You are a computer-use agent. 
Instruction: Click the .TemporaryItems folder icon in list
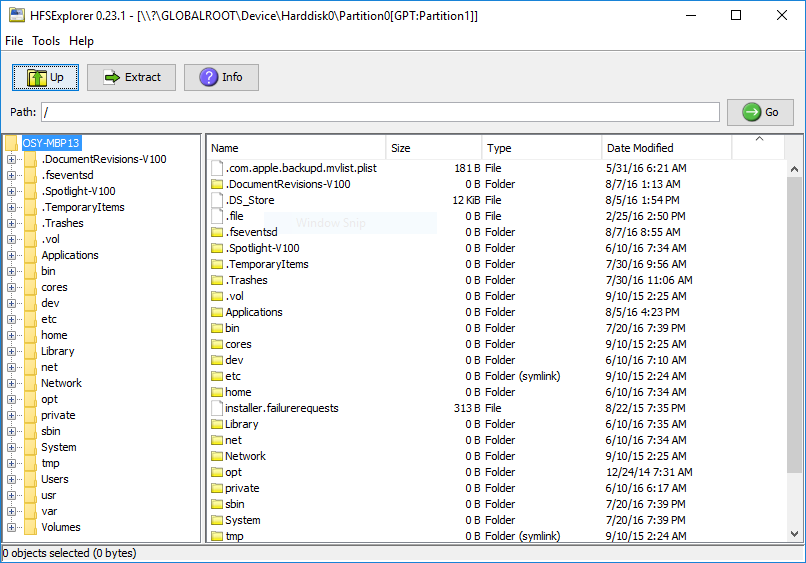tap(217, 264)
